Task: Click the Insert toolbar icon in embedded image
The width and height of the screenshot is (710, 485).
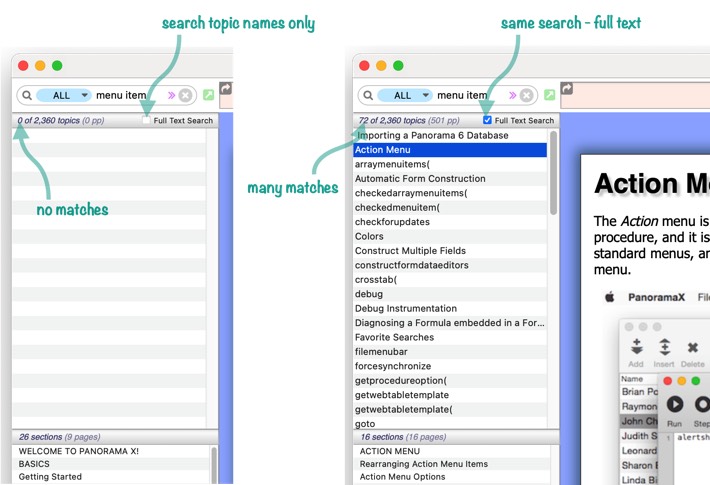Action: coord(664,353)
